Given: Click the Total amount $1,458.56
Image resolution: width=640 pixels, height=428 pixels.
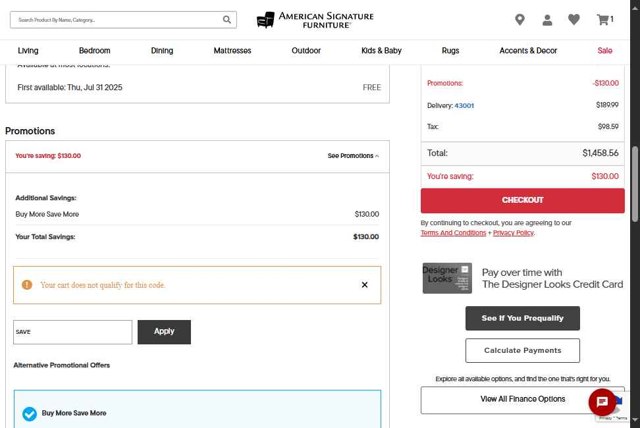Looking at the screenshot, I should coord(600,153).
